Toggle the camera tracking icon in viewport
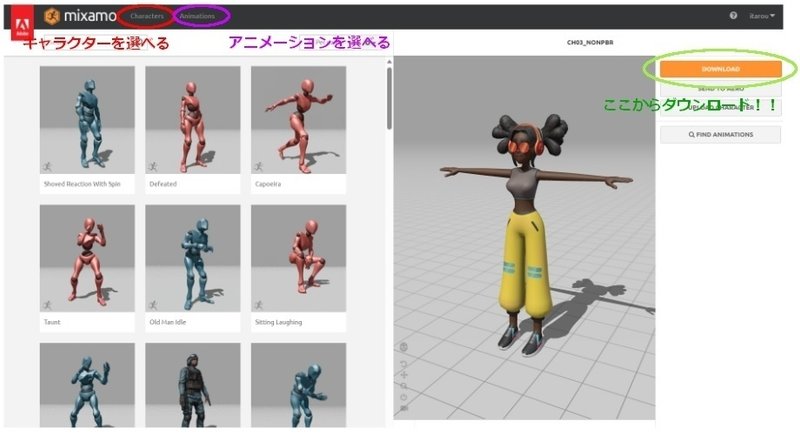Image resolution: width=800 pixels, height=435 pixels. pyautogui.click(x=404, y=408)
